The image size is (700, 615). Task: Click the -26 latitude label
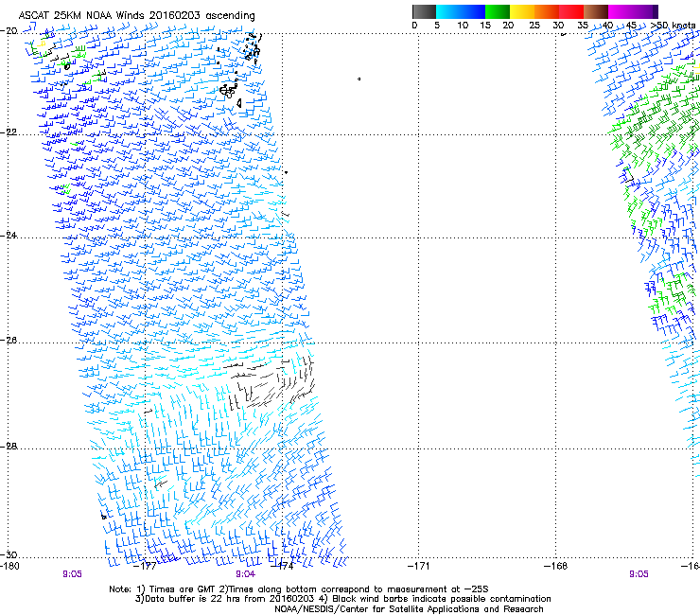(9, 341)
